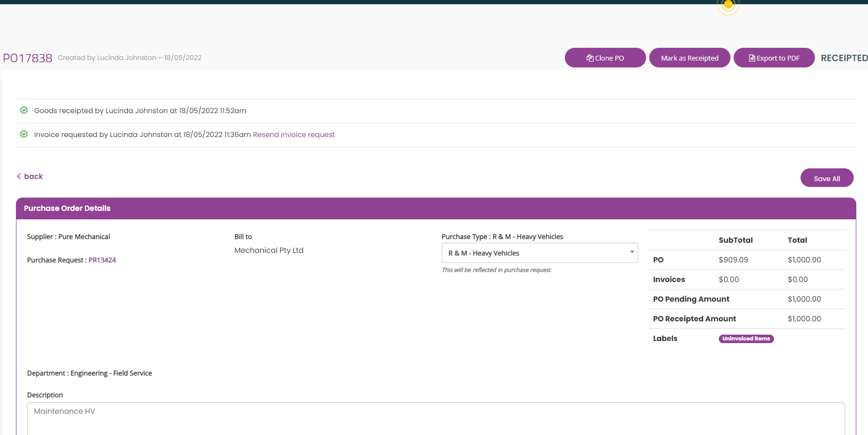The width and height of the screenshot is (868, 435).
Task: Click Mechanical Pty Ltd bill-to text
Action: (x=269, y=250)
